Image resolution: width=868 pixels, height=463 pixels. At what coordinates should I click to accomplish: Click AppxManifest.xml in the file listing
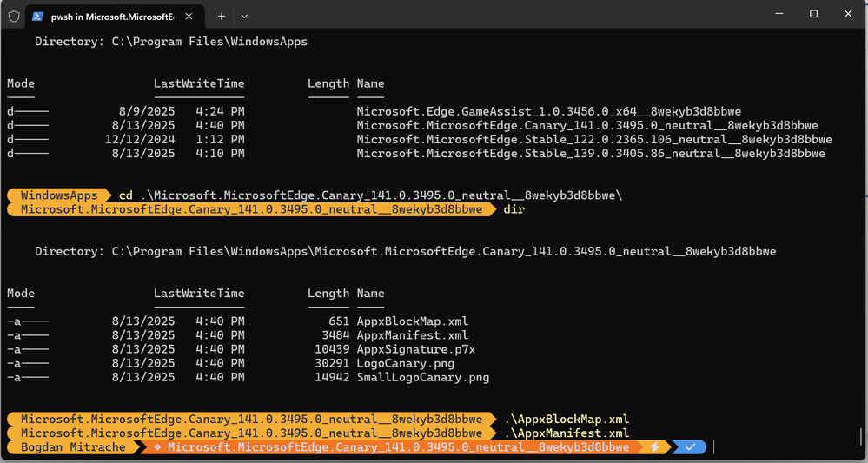pyautogui.click(x=413, y=335)
